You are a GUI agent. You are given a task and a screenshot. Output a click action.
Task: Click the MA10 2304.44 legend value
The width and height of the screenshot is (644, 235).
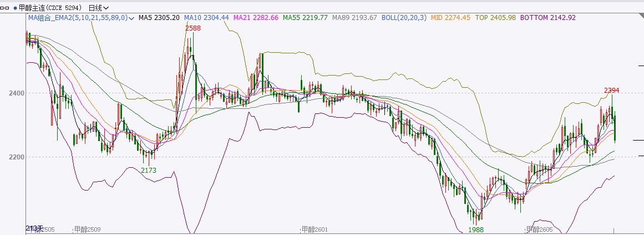tap(206, 18)
